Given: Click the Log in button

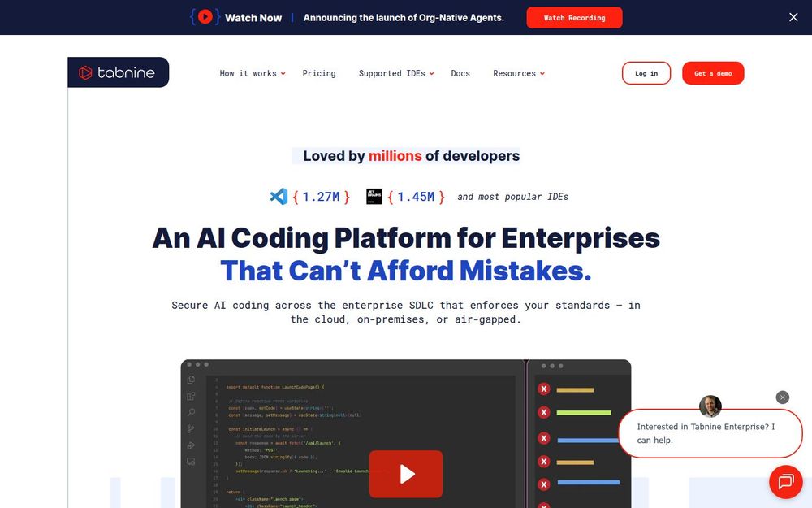Looking at the screenshot, I should 646,73.
